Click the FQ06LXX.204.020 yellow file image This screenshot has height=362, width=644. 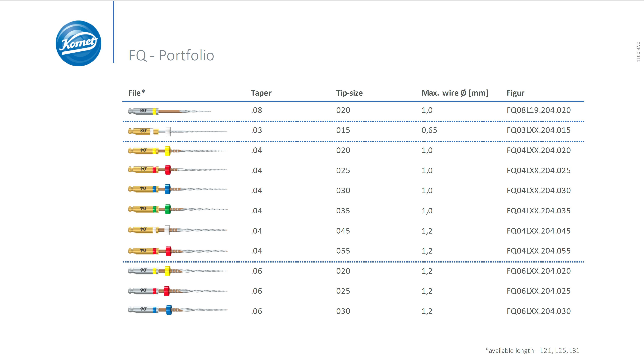(178, 271)
